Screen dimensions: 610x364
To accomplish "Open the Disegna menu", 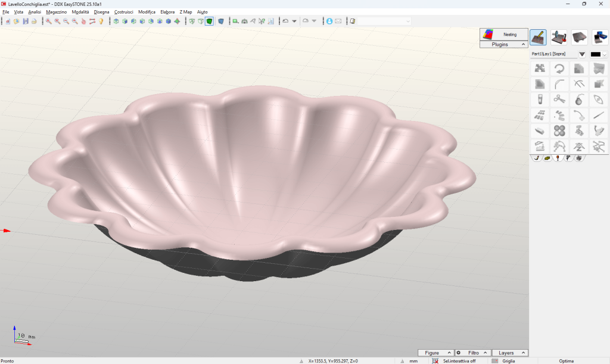I will click(101, 12).
